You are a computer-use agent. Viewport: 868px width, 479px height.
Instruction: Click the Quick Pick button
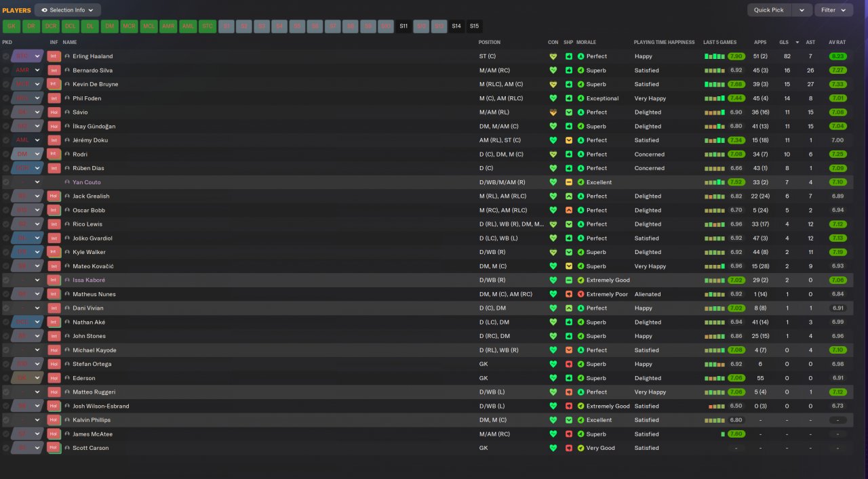coord(769,10)
